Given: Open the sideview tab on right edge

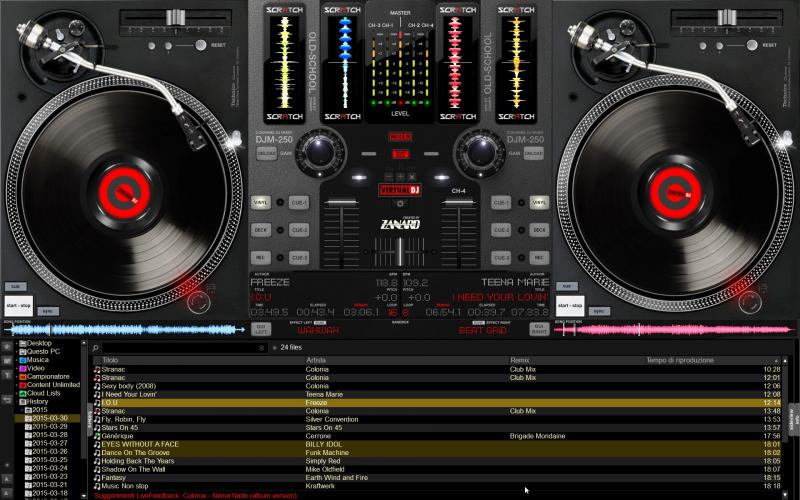Looking at the screenshot, I should coord(793,419).
